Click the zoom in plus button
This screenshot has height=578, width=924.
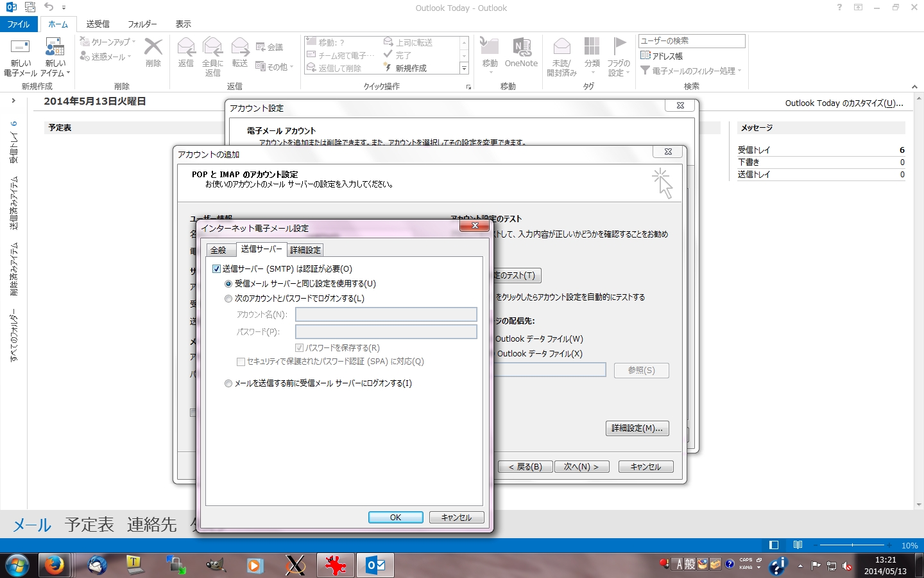coord(890,545)
